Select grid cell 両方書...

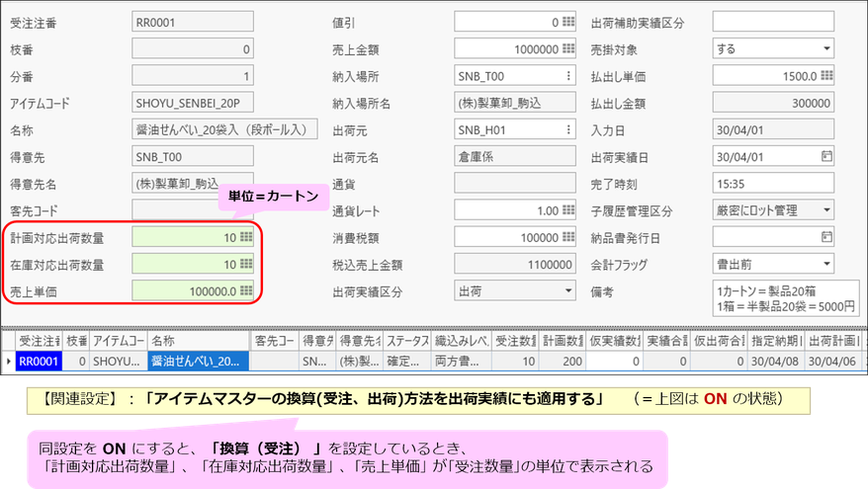[x=461, y=362]
